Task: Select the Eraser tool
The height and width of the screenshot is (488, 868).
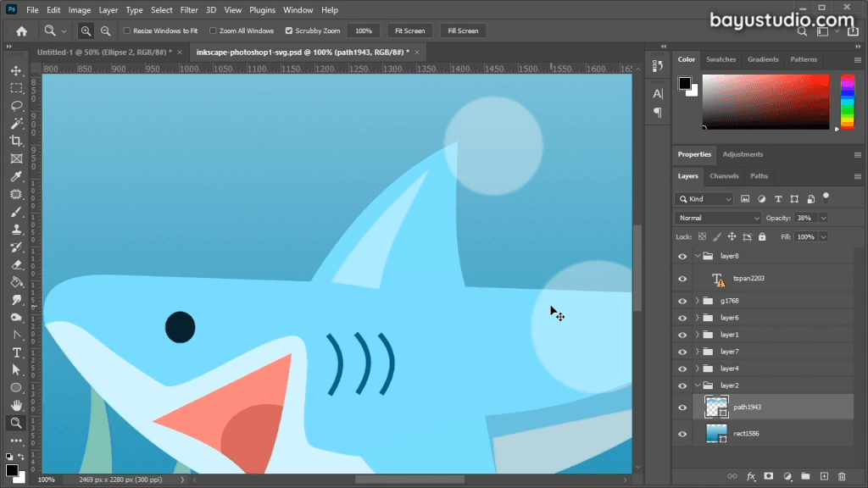Action: coord(16,265)
